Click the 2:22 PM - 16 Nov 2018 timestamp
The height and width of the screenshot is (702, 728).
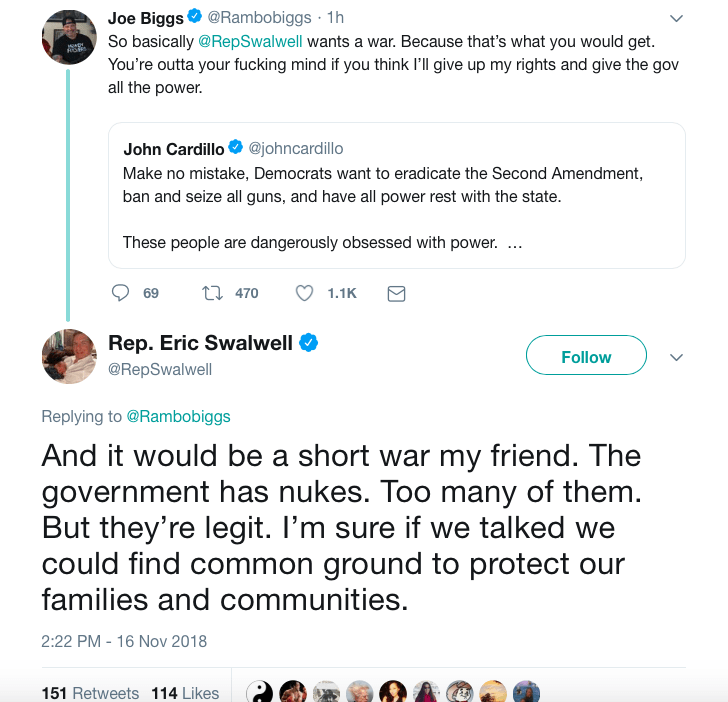pyautogui.click(x=124, y=640)
